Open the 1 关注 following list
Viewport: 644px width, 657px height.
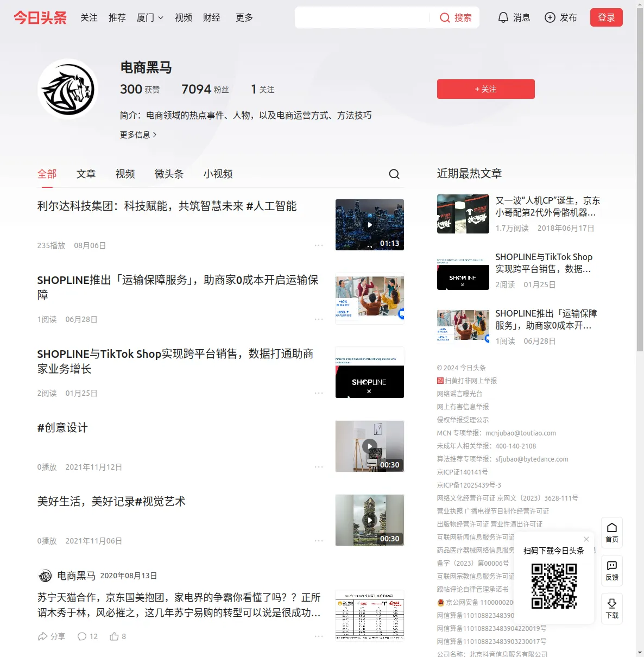point(263,89)
